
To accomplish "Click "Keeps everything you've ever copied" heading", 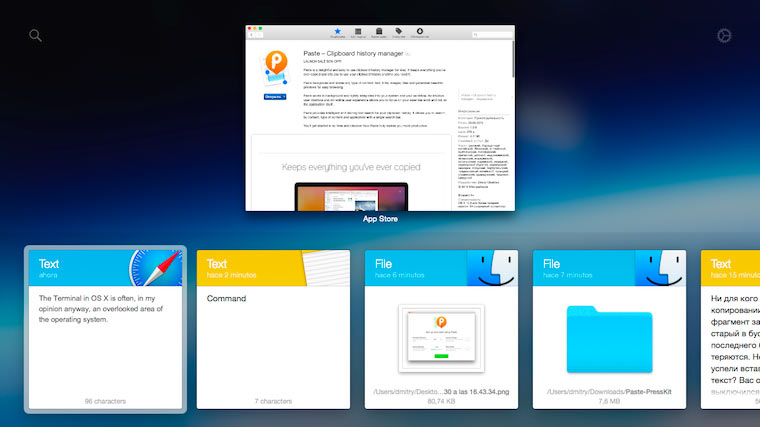I will coord(351,167).
